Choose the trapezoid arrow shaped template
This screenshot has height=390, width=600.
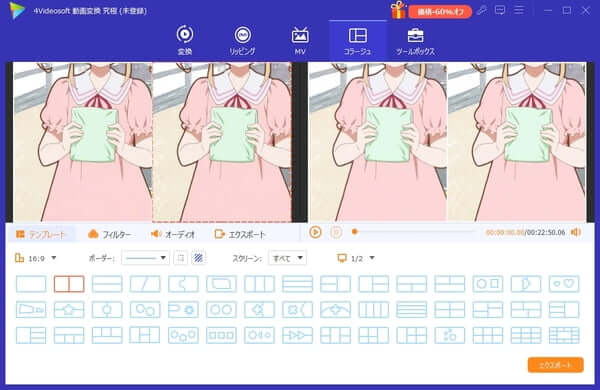[31, 310]
